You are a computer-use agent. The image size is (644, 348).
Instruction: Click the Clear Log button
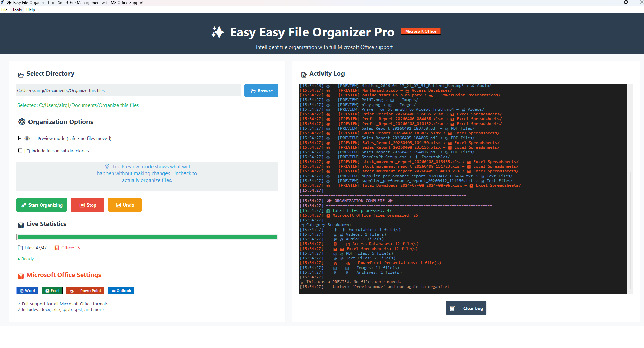coord(466,308)
